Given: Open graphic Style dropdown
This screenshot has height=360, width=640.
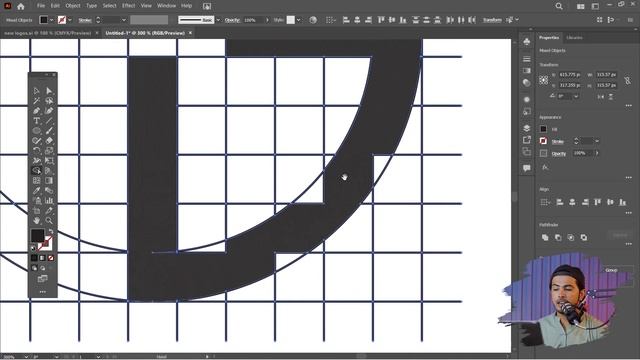Looking at the screenshot, I should click(298, 20).
